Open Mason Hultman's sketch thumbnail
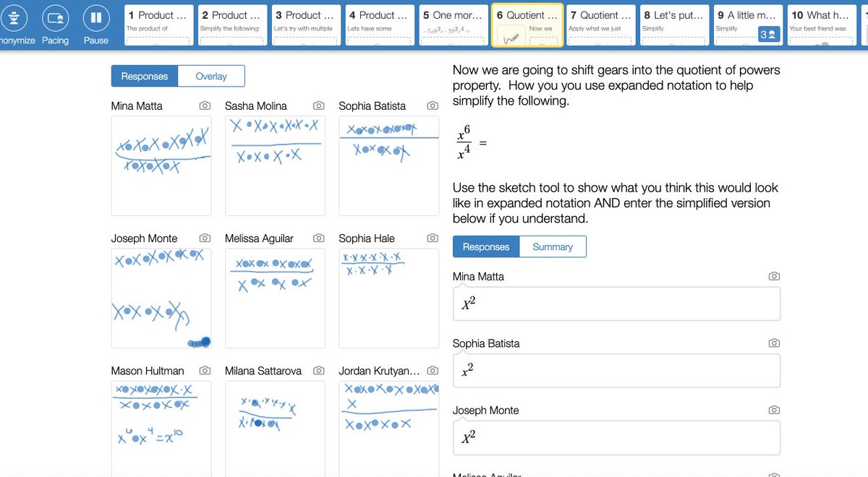868x477 pixels. (161, 429)
